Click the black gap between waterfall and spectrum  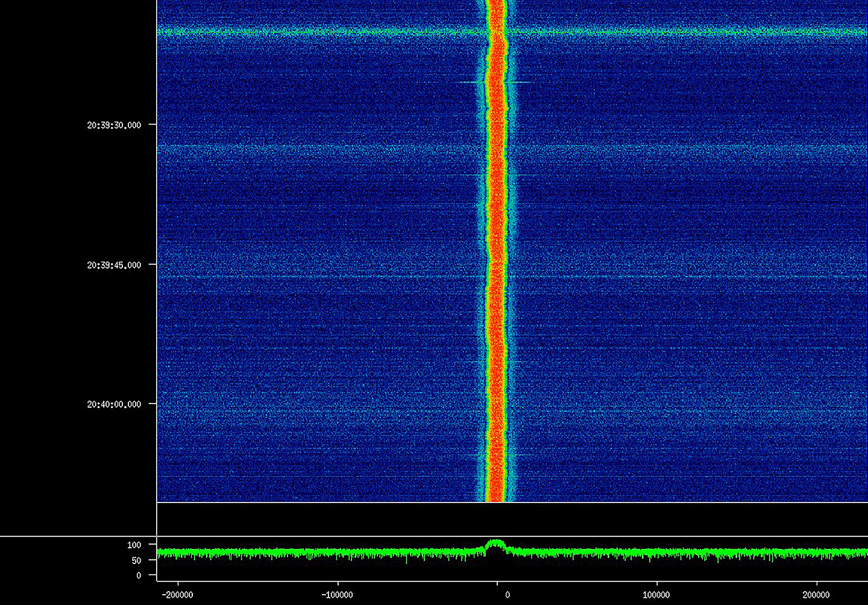point(512,519)
